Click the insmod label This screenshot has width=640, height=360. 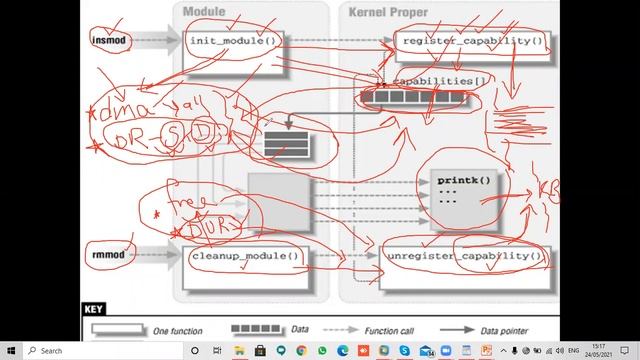pyautogui.click(x=109, y=40)
